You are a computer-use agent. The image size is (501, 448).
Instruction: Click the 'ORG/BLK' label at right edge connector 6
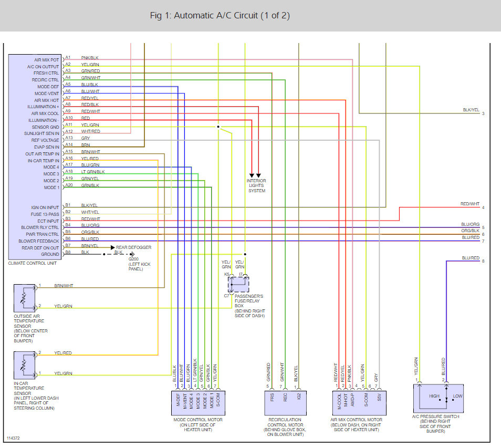(470, 231)
